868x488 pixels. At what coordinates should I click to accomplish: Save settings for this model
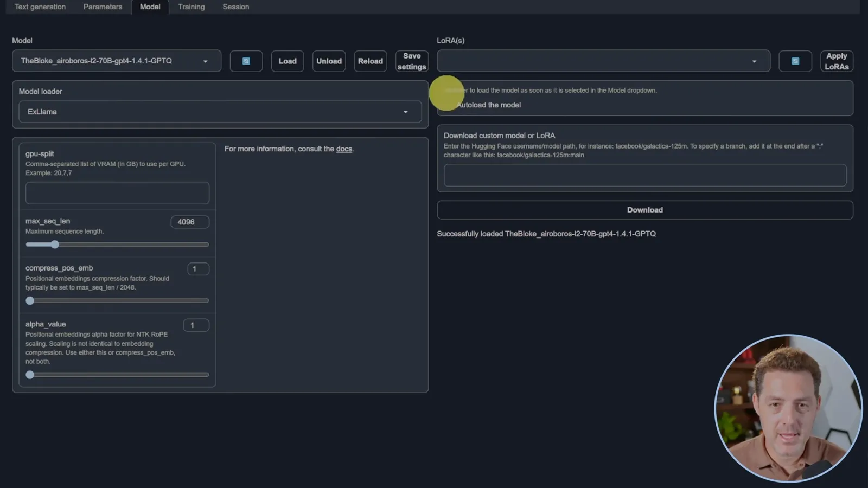(x=412, y=61)
